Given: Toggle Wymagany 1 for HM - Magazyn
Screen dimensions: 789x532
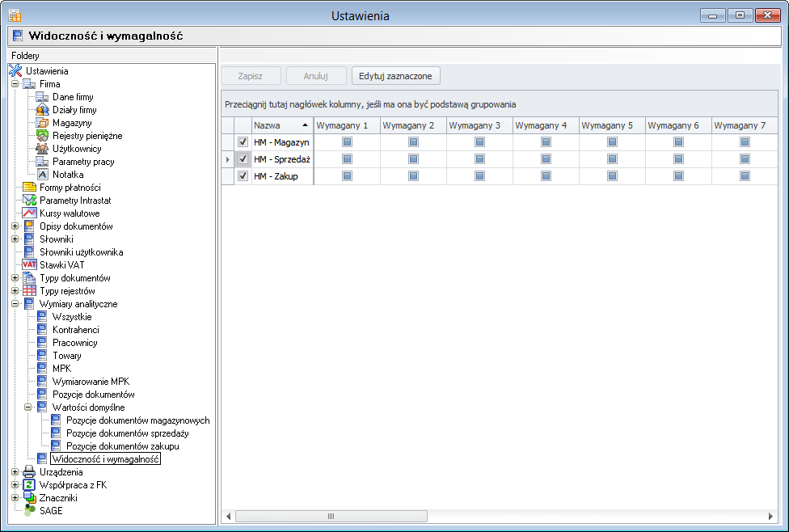Looking at the screenshot, I should coord(347,142).
